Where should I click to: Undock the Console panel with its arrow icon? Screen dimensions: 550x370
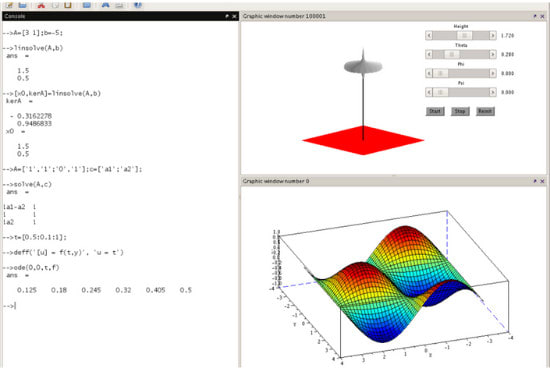(227, 16)
